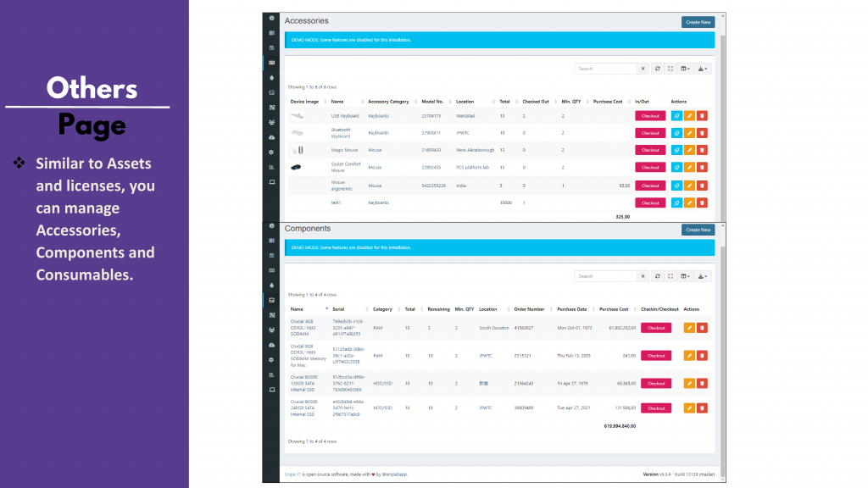
Task: Toggle fullscreen for the Components table
Action: pyautogui.click(x=670, y=276)
